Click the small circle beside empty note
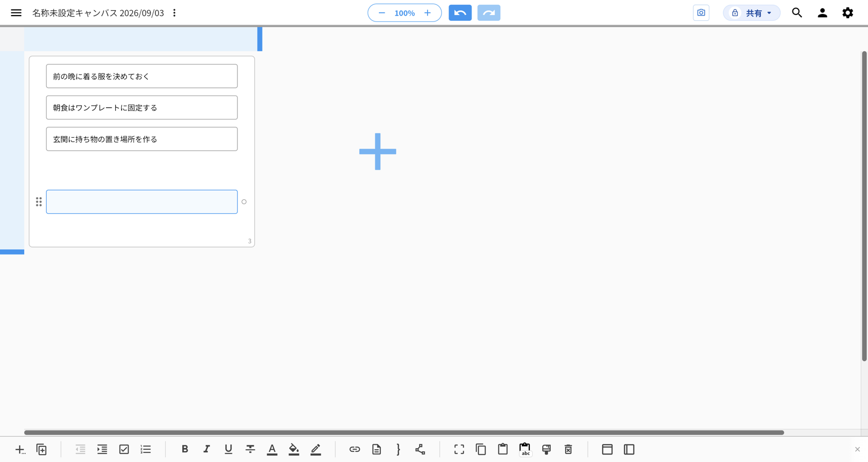The width and height of the screenshot is (868, 462). click(244, 202)
